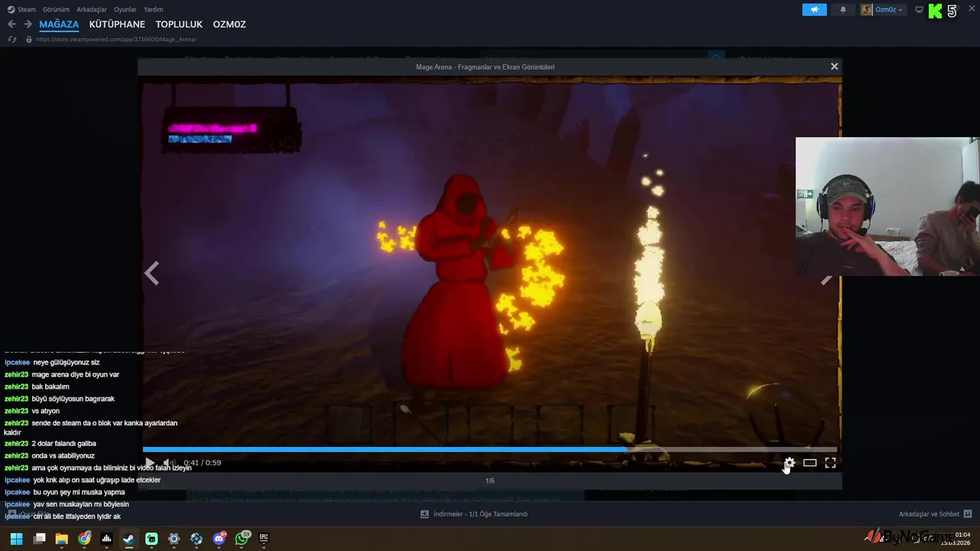Image resolution: width=980 pixels, height=551 pixels.
Task: Open WhatsApp from the taskbar
Action: pyautogui.click(x=242, y=539)
